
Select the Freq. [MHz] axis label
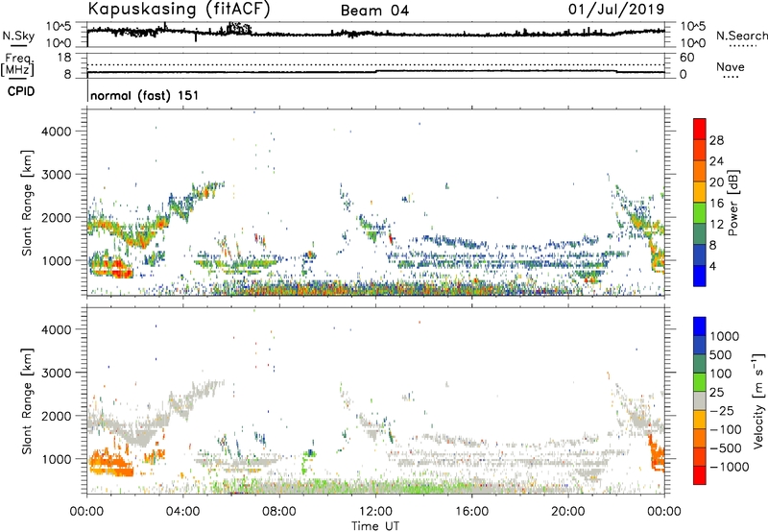pyautogui.click(x=17, y=65)
